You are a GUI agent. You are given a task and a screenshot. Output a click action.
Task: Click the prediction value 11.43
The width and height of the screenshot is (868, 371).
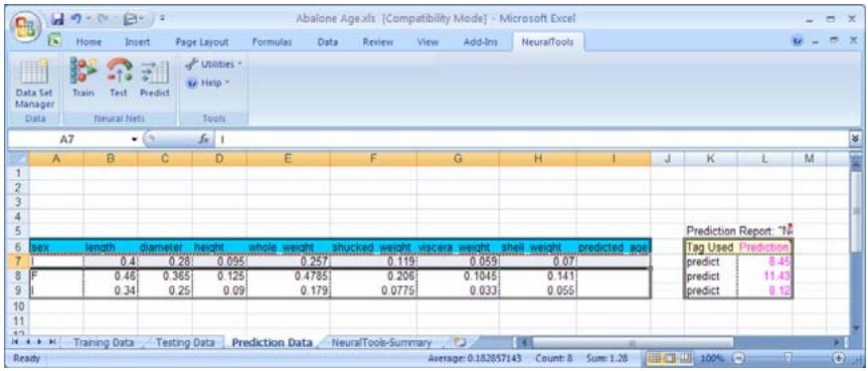pos(765,276)
